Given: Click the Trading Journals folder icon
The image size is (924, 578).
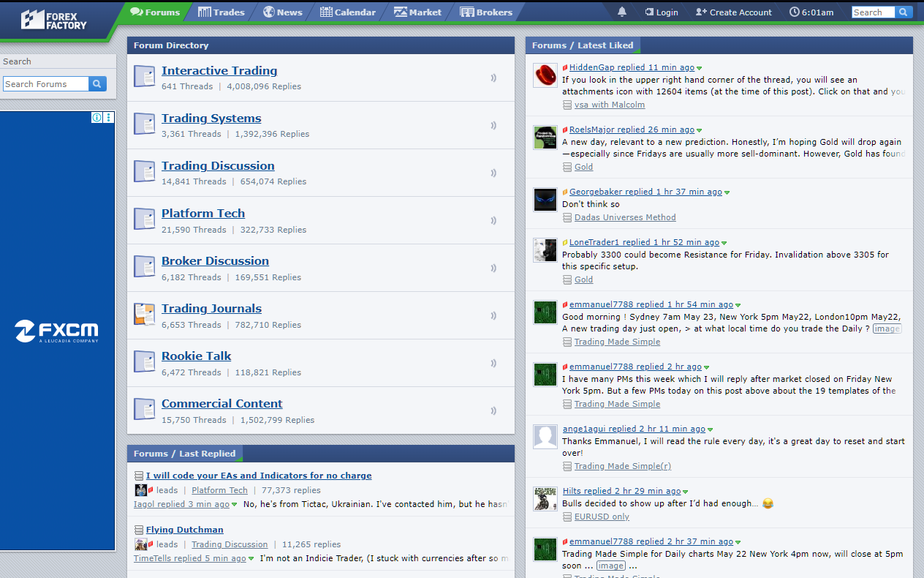Looking at the screenshot, I should tap(144, 315).
